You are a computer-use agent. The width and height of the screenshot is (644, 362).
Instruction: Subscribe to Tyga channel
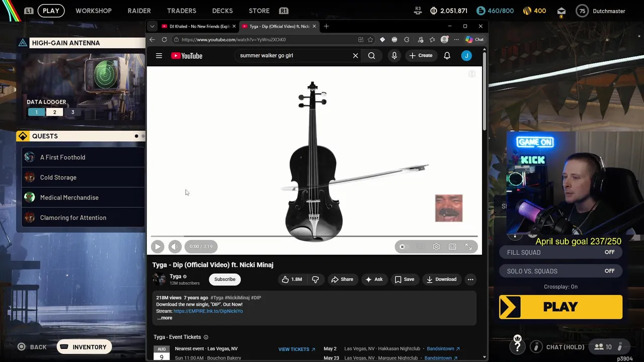[x=225, y=280]
